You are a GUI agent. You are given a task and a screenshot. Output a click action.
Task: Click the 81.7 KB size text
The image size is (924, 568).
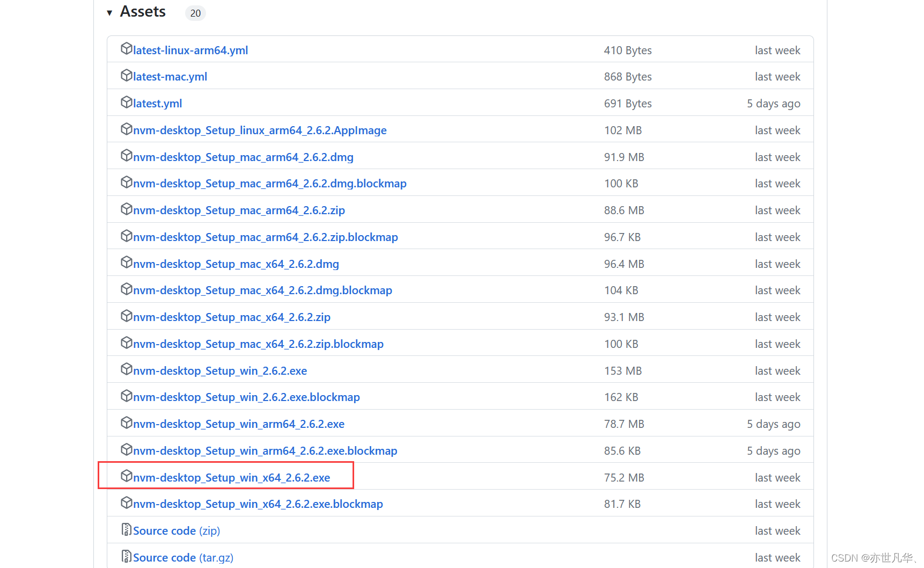coord(622,504)
